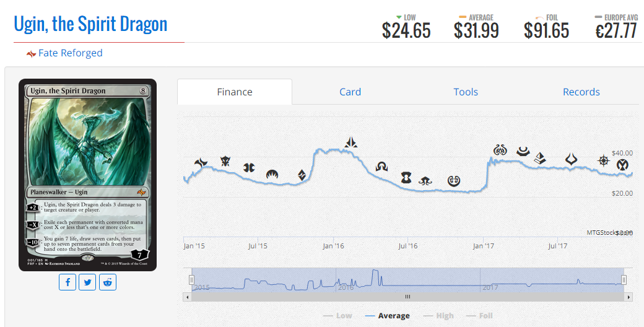The width and height of the screenshot is (644, 327).
Task: Click the navigator scroll left arrow
Action: [187, 297]
